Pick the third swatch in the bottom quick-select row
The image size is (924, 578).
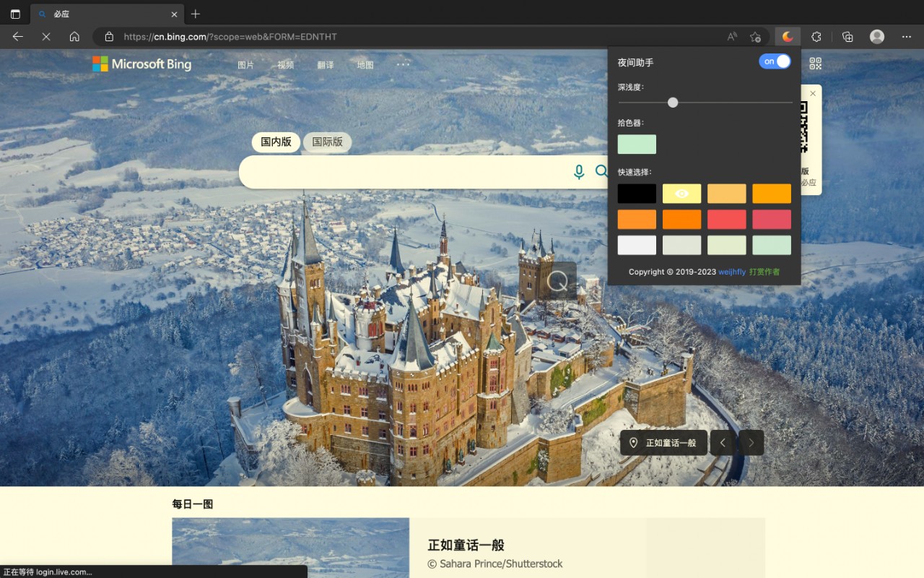[x=726, y=245]
